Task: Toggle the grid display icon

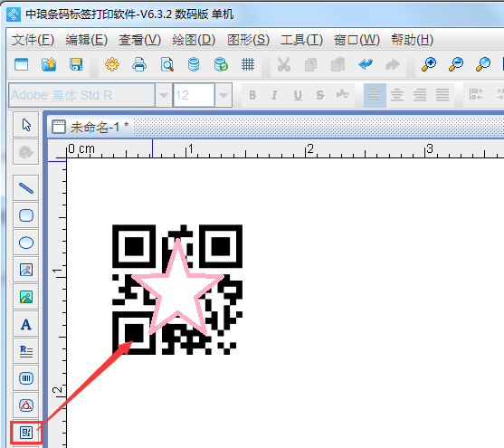Action: (248, 64)
